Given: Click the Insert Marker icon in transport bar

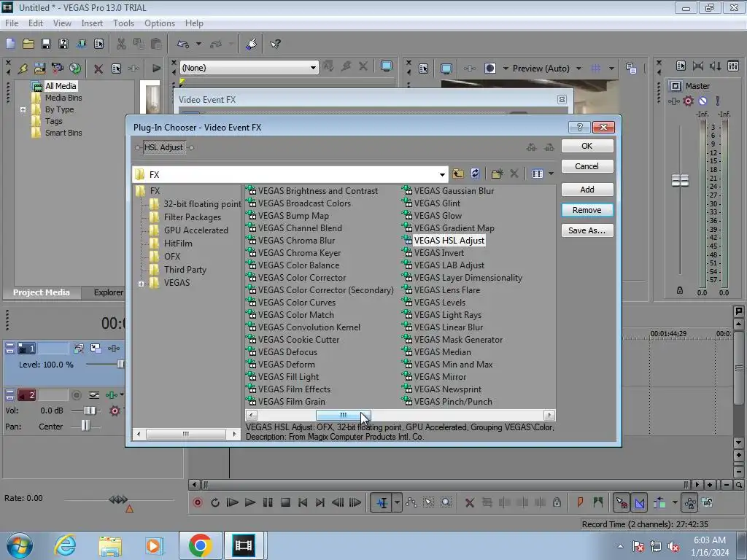Looking at the screenshot, I should pos(580,502).
